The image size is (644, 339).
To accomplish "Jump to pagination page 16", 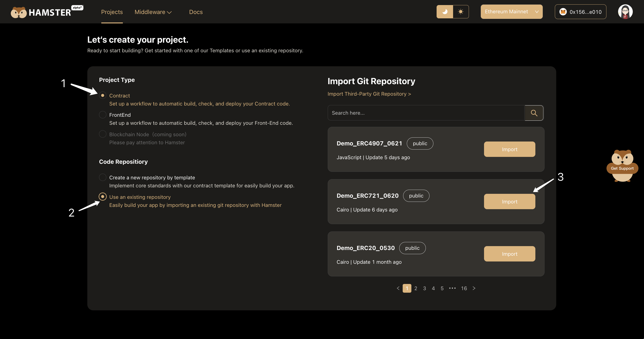I will point(464,288).
